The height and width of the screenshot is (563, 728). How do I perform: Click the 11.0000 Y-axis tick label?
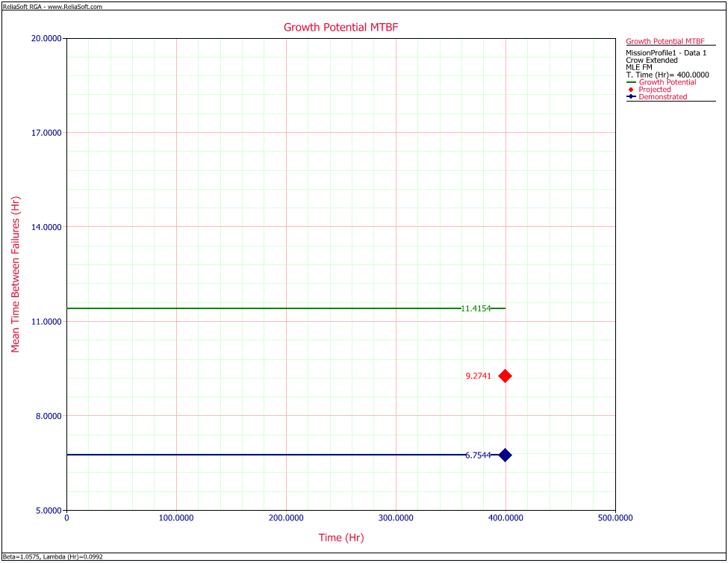pos(46,322)
